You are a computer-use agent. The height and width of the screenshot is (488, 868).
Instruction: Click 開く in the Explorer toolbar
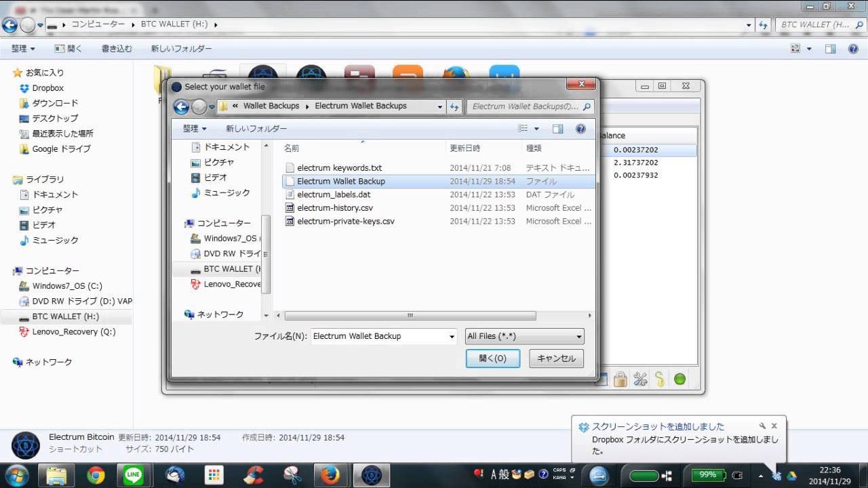tap(68, 49)
